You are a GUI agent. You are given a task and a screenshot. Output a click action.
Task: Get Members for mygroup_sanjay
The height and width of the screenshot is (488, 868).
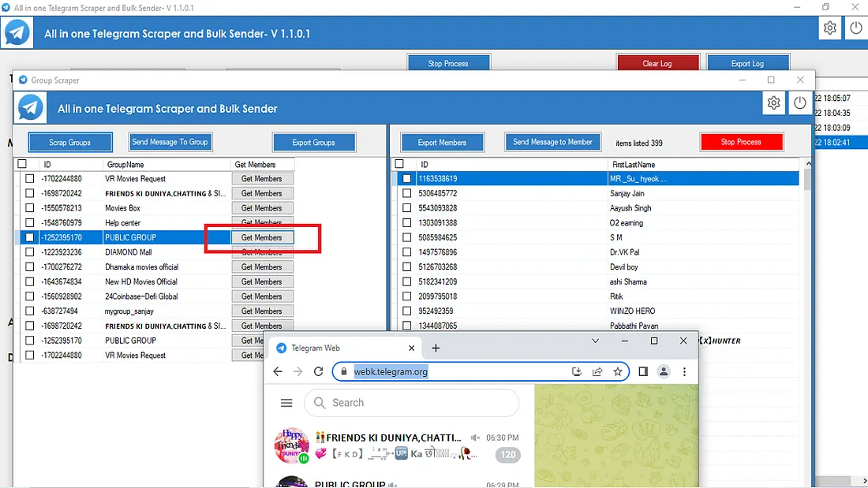(262, 311)
